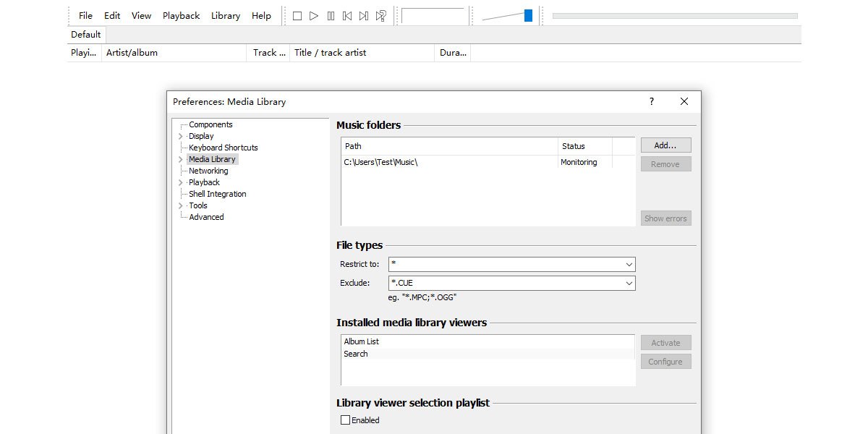
Task: Click the Random playback icon
Action: [381, 15]
